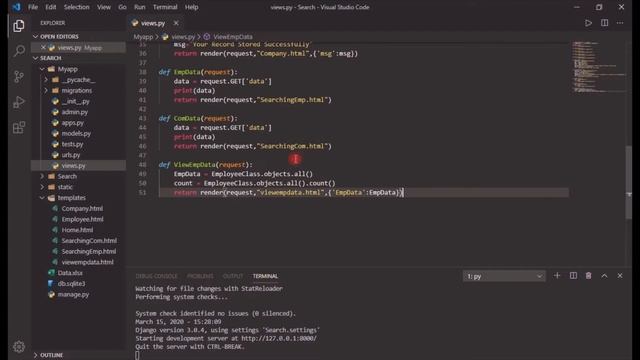Open the Extensions view
Viewport: 640px width, 360px height.
pyautogui.click(x=19, y=128)
